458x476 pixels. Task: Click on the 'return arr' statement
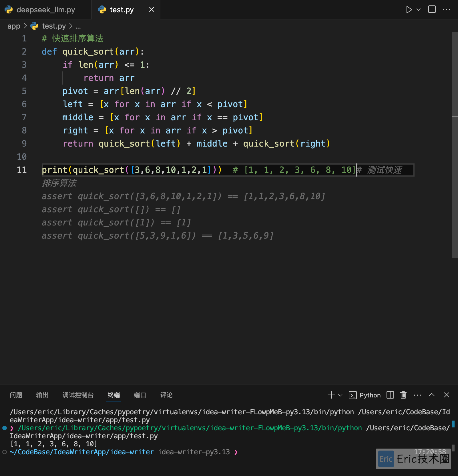(109, 78)
